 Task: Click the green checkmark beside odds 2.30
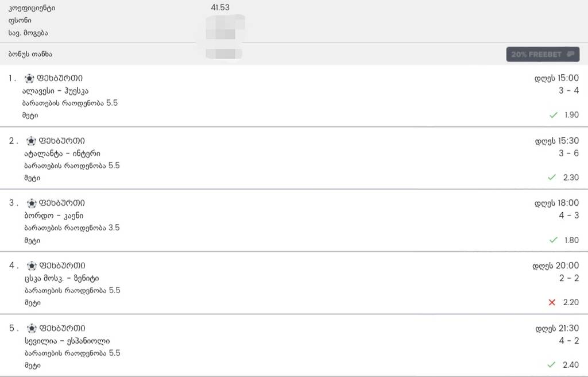point(551,177)
